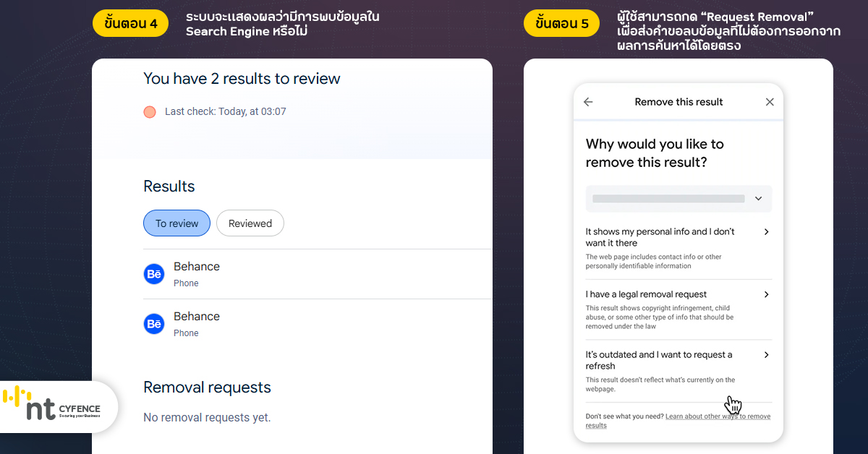Choose 'I have a legal removal request' text
Screen dimensions: 868x454
[646, 294]
